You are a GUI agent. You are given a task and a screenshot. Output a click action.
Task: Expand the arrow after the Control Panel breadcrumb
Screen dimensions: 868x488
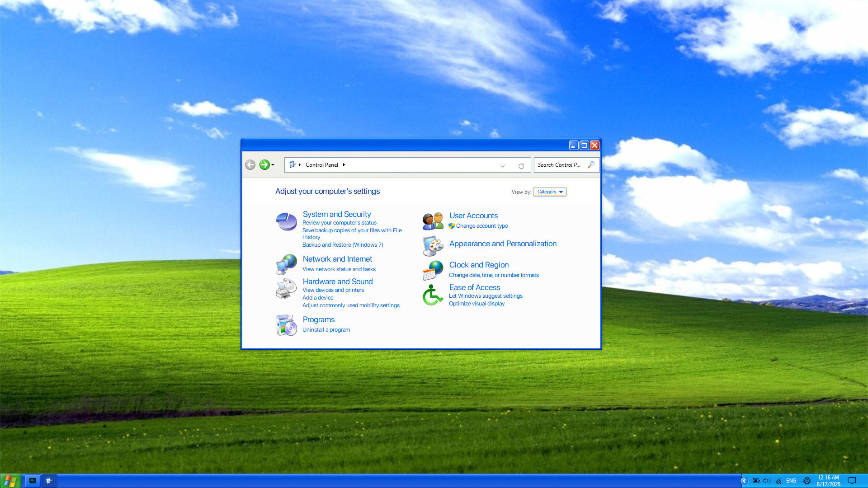(x=344, y=165)
